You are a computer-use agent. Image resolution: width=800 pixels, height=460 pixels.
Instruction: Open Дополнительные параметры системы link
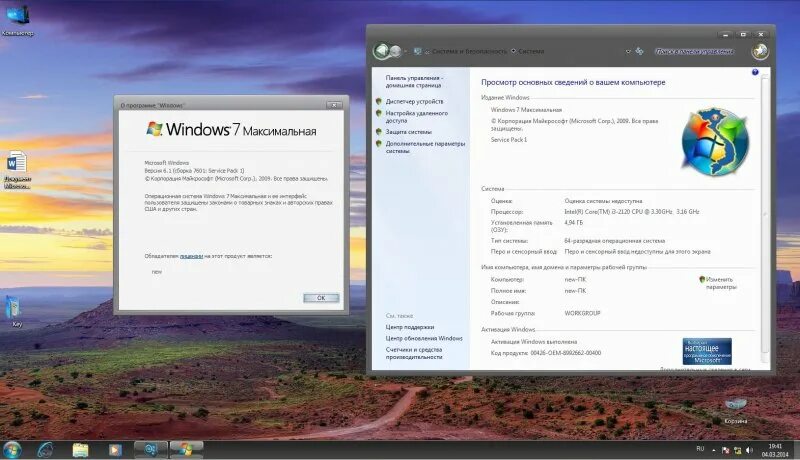(x=425, y=147)
